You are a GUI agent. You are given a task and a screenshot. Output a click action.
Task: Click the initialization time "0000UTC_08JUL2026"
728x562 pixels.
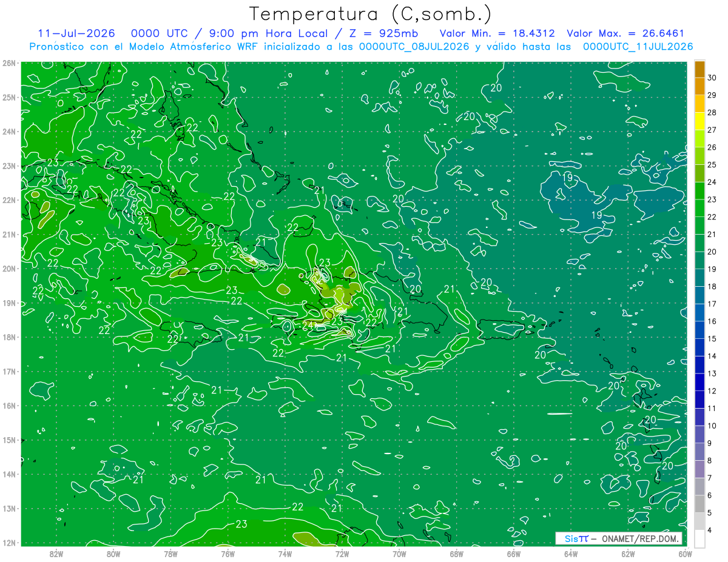pos(414,47)
